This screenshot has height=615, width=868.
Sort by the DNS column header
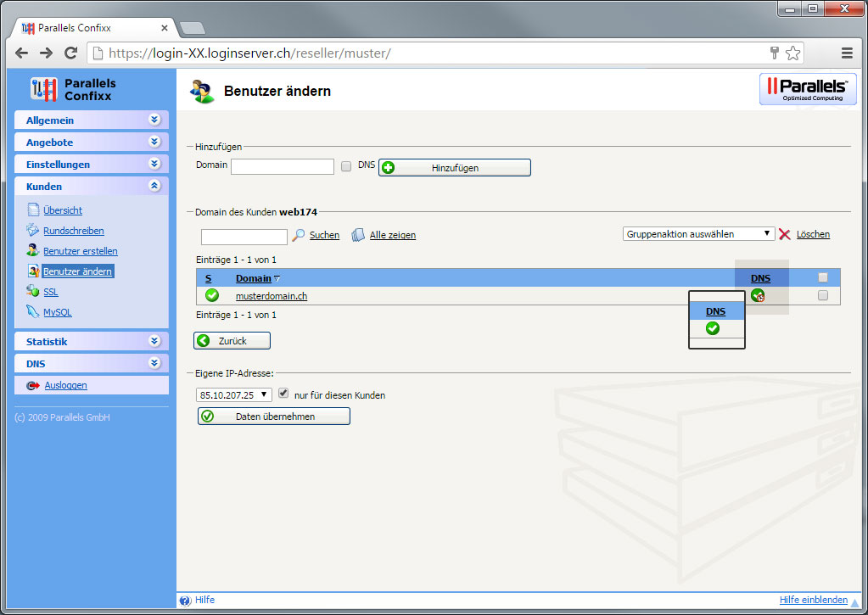[x=760, y=278]
